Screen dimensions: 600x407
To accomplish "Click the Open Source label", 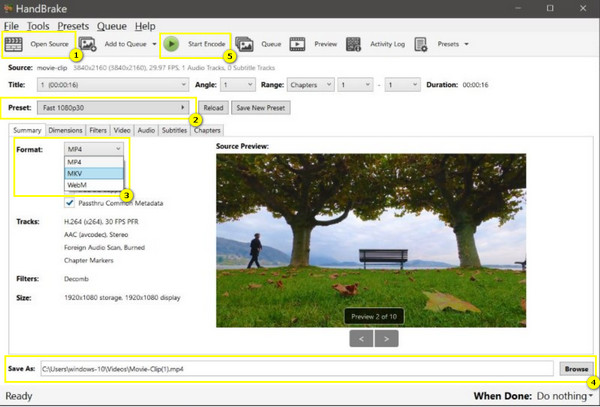I will pyautogui.click(x=49, y=44).
